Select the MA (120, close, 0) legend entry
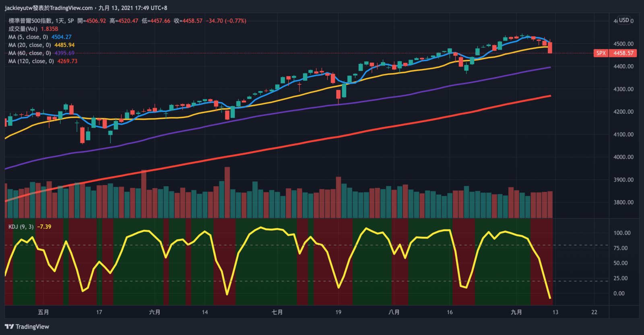The width and height of the screenshot is (644, 335). click(x=31, y=61)
